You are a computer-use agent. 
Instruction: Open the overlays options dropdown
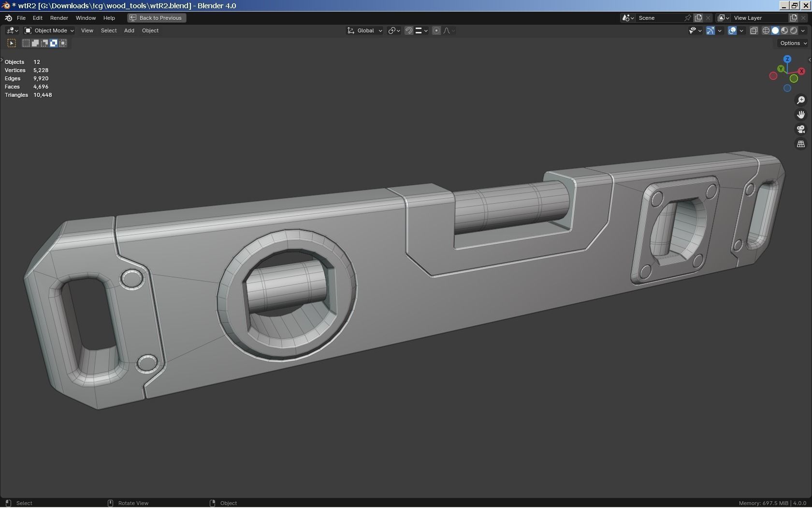click(741, 30)
